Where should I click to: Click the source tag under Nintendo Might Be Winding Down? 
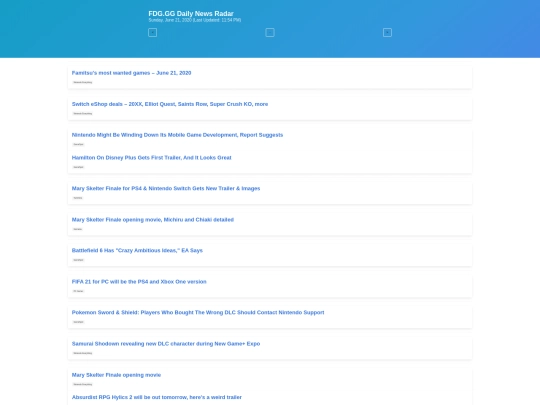(79, 144)
